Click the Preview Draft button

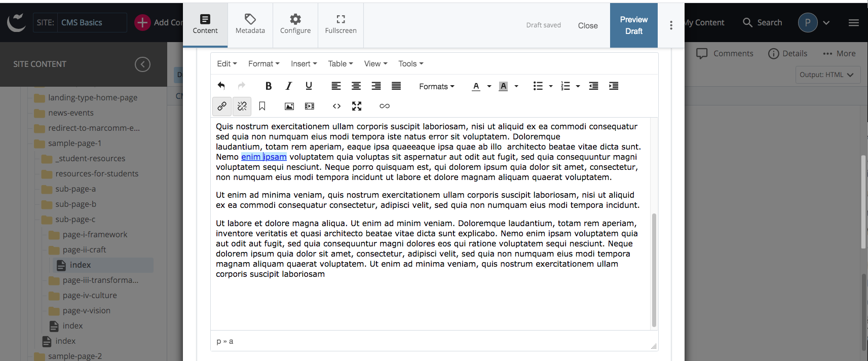pos(634,25)
